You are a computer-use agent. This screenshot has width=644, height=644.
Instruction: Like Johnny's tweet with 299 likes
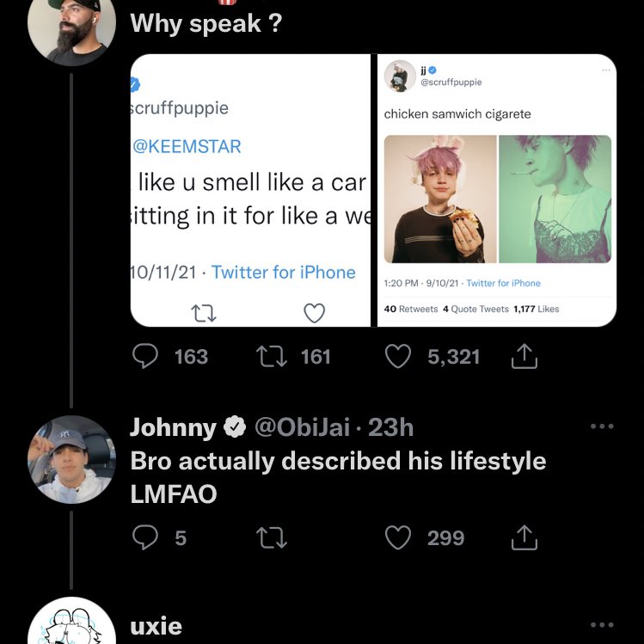coord(397,538)
